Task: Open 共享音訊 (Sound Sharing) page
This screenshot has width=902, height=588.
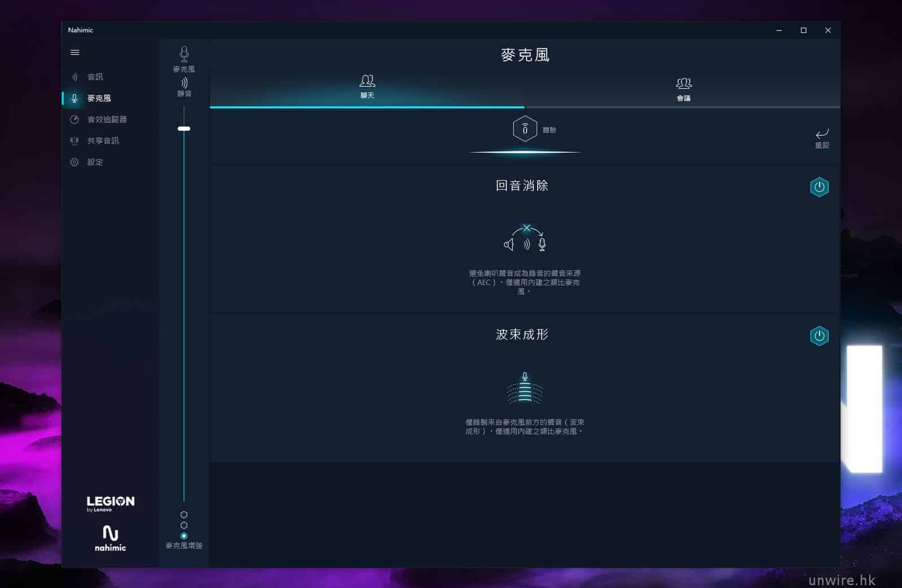Action: pyautogui.click(x=102, y=141)
